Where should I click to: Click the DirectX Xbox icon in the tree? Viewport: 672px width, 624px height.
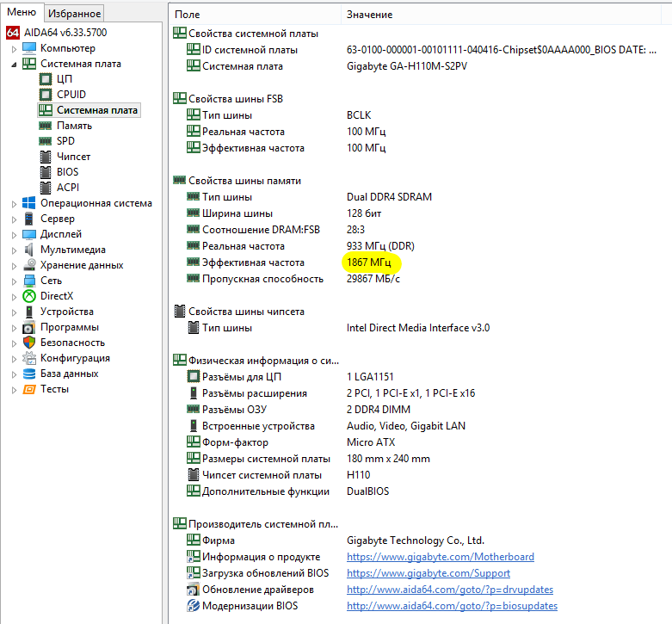click(x=30, y=296)
